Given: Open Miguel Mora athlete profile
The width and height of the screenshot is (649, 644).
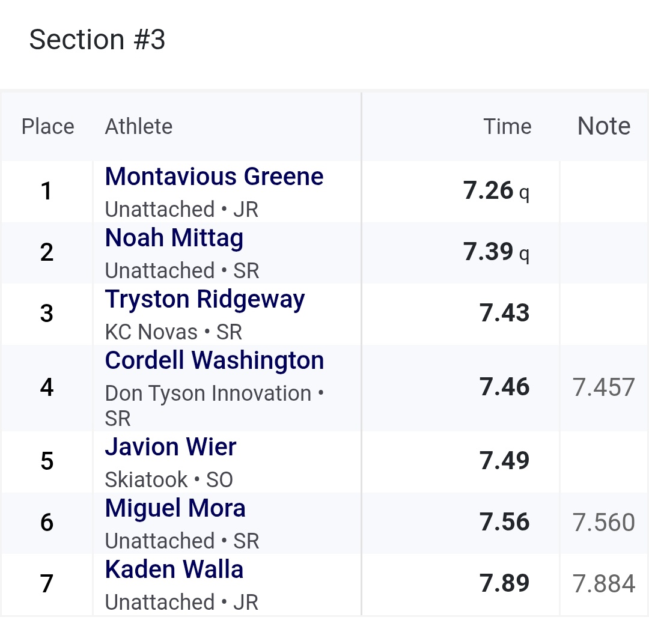Looking at the screenshot, I should click(x=175, y=508).
